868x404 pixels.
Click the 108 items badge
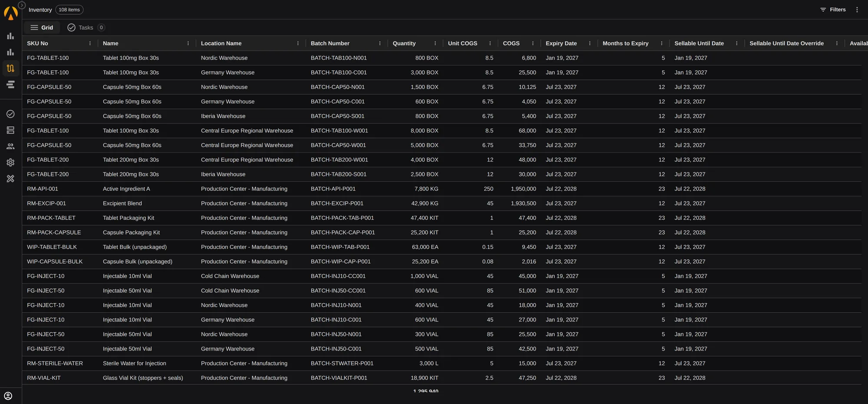[69, 10]
